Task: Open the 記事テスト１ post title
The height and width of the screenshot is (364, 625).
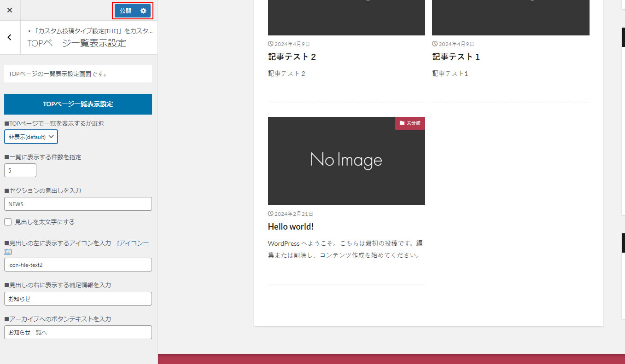Action: [x=456, y=57]
